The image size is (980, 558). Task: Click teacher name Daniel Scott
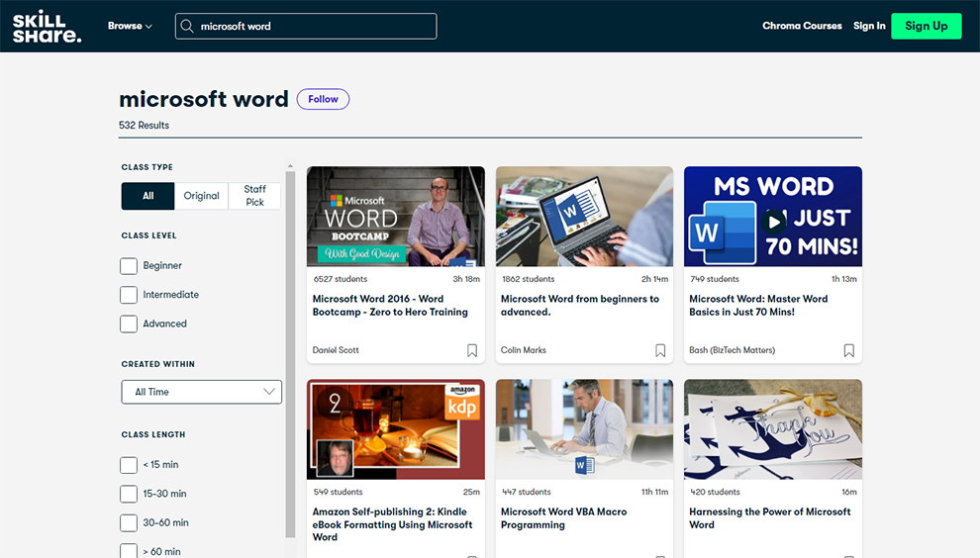coord(336,350)
